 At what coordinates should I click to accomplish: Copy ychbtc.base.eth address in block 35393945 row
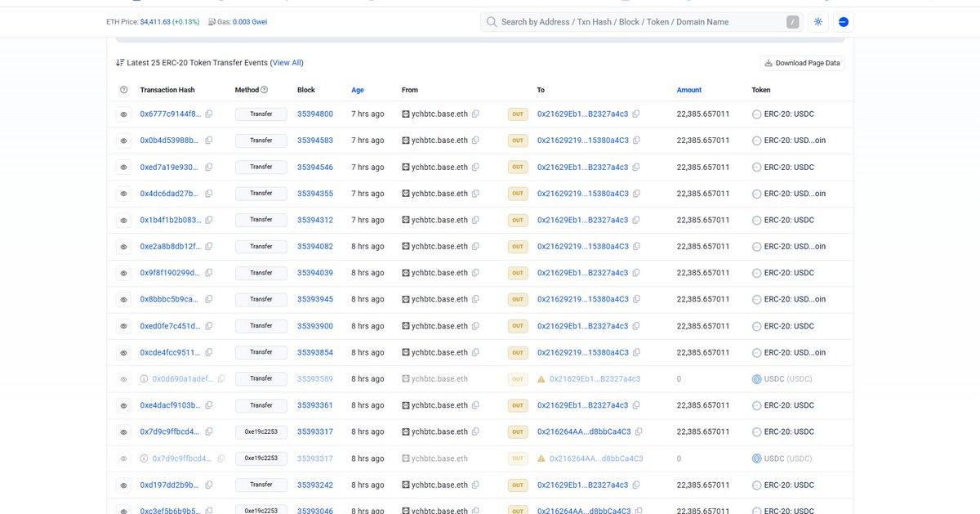(x=475, y=299)
